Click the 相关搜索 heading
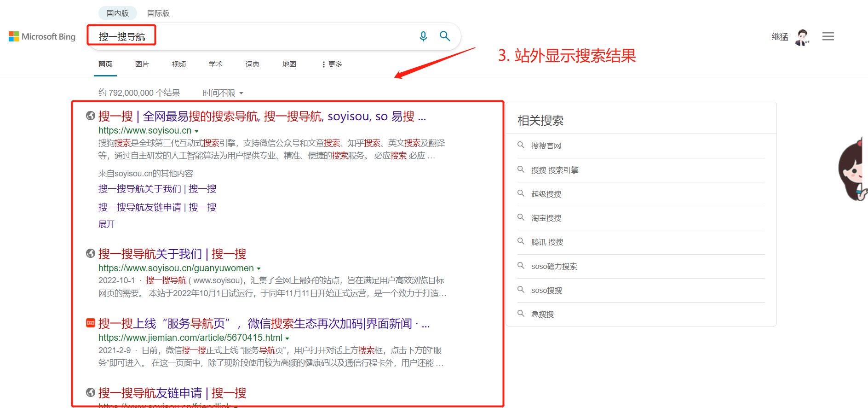Viewport: 868px width, 408px height. [x=540, y=121]
